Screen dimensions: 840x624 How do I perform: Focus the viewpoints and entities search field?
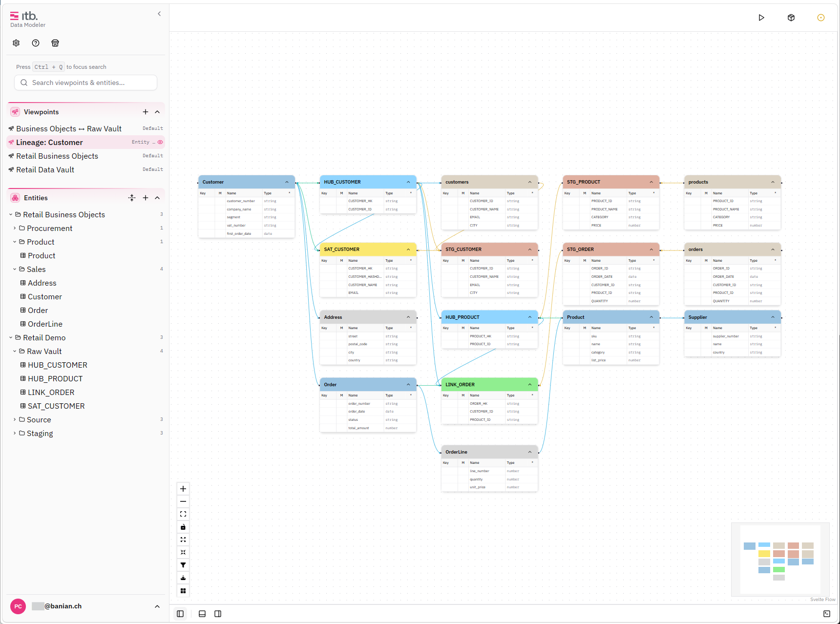click(x=86, y=83)
